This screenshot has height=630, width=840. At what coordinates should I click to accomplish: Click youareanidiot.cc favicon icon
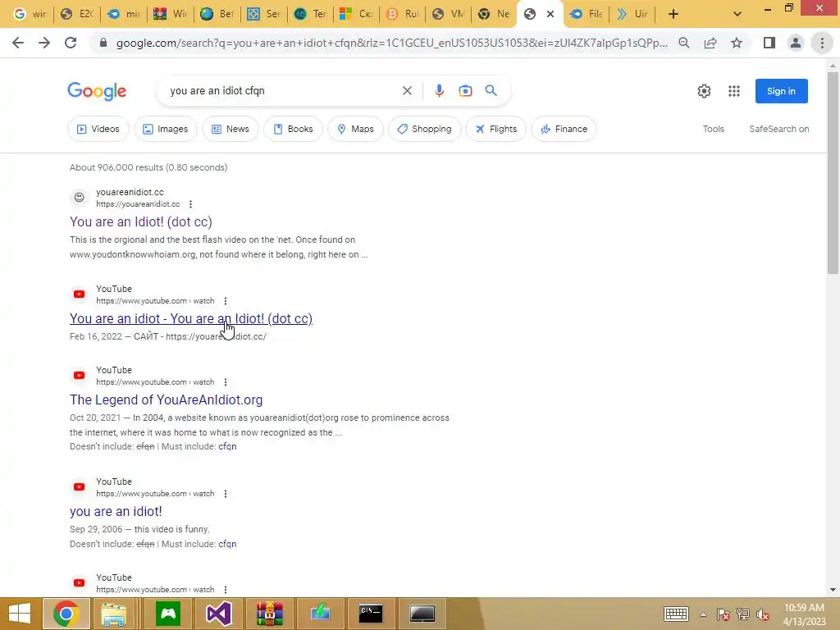tap(80, 198)
